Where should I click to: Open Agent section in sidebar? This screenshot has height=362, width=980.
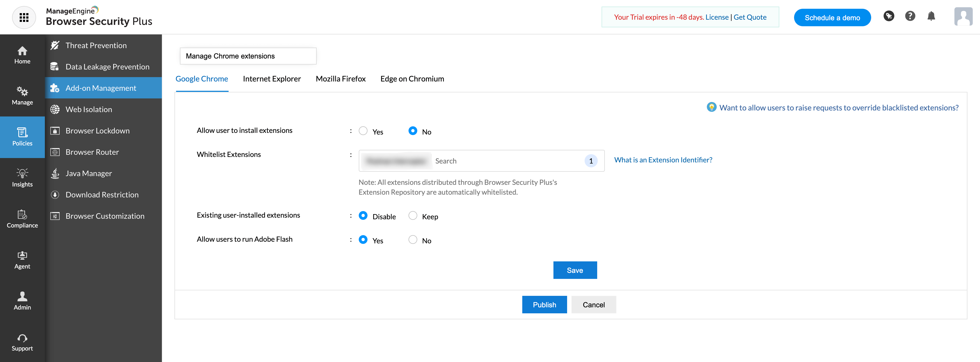(22, 260)
